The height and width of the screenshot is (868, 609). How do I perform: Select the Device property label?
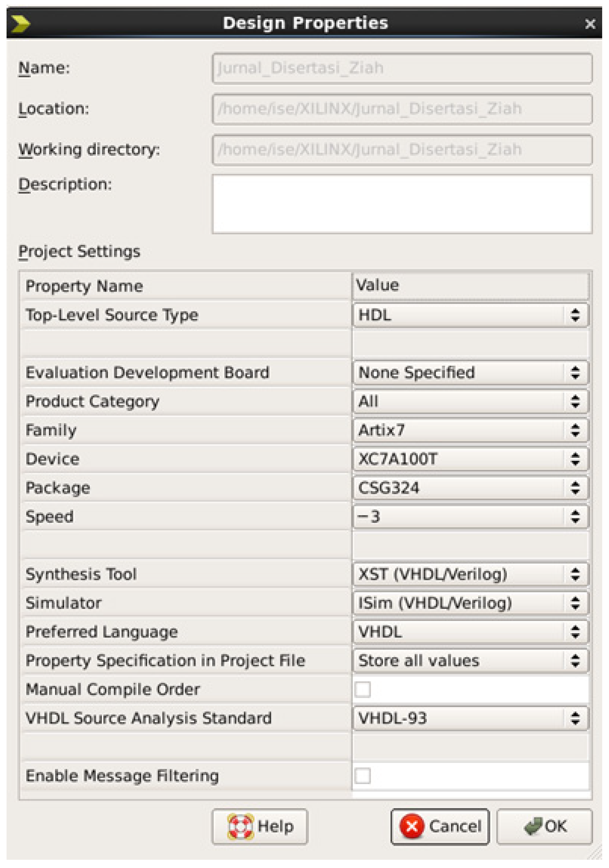click(53, 459)
